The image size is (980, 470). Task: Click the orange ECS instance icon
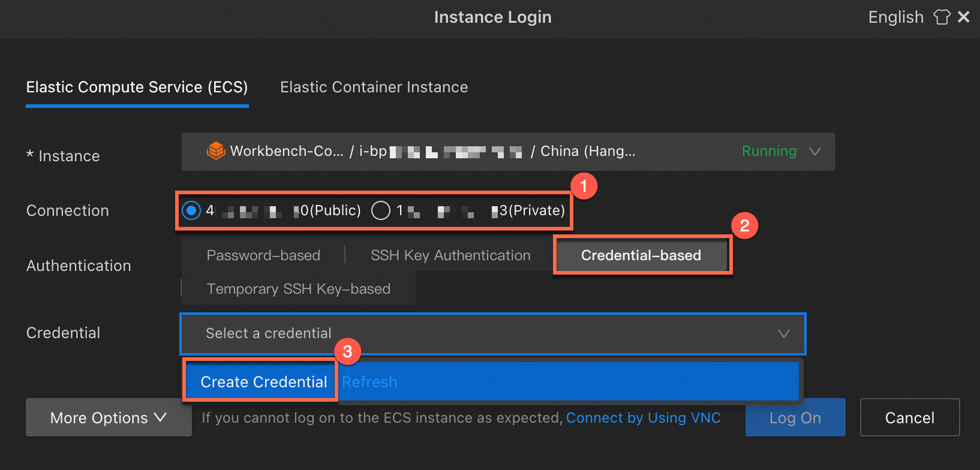point(215,151)
